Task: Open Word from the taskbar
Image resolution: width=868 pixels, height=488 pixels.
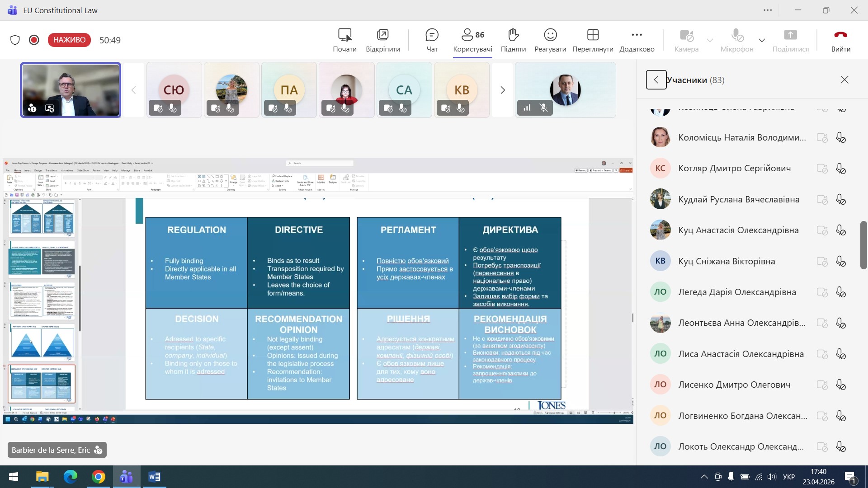Action: [154, 477]
